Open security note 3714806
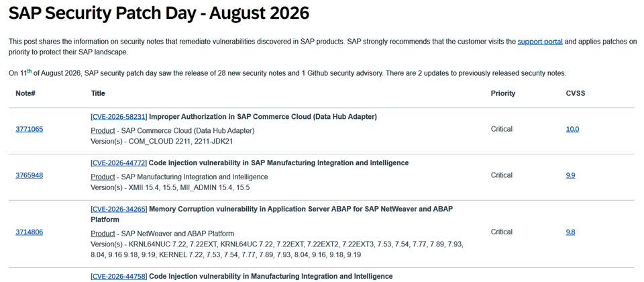The image size is (644, 282). [x=29, y=232]
